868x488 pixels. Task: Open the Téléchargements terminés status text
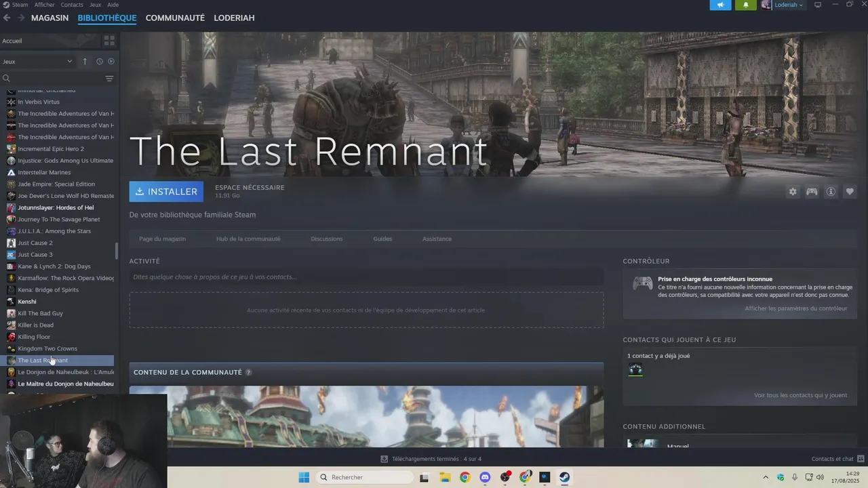437,459
